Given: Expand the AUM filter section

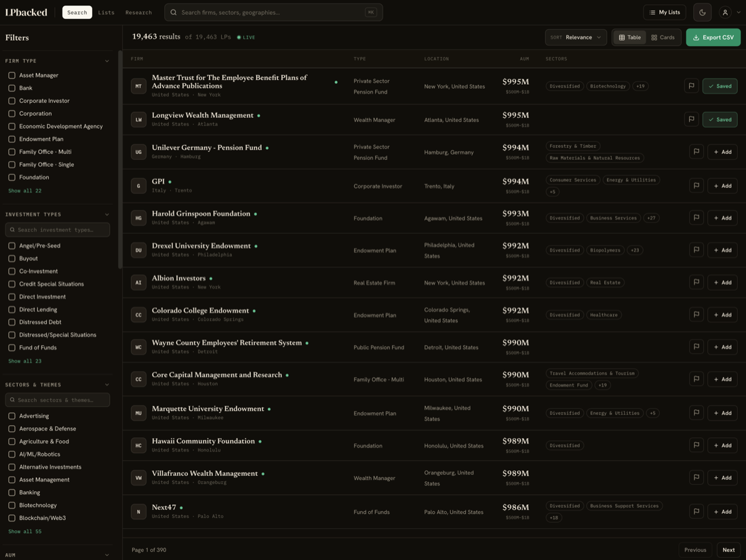Looking at the screenshot, I should (x=106, y=555).
